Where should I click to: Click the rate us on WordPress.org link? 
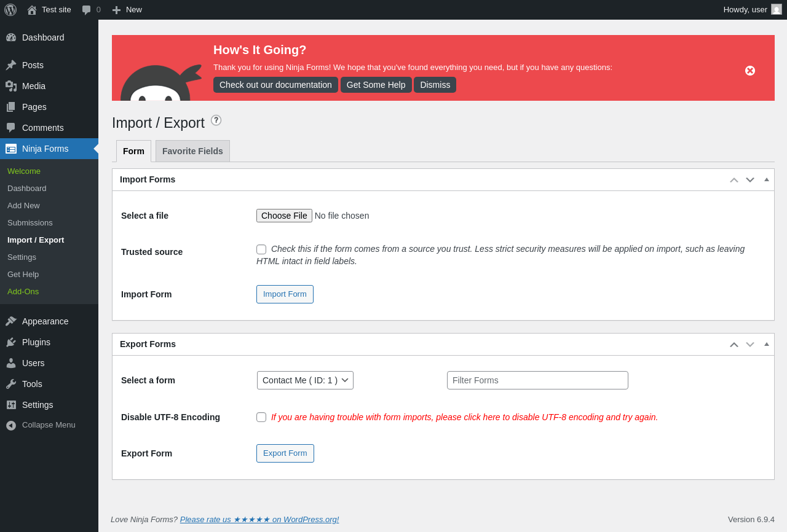259,519
